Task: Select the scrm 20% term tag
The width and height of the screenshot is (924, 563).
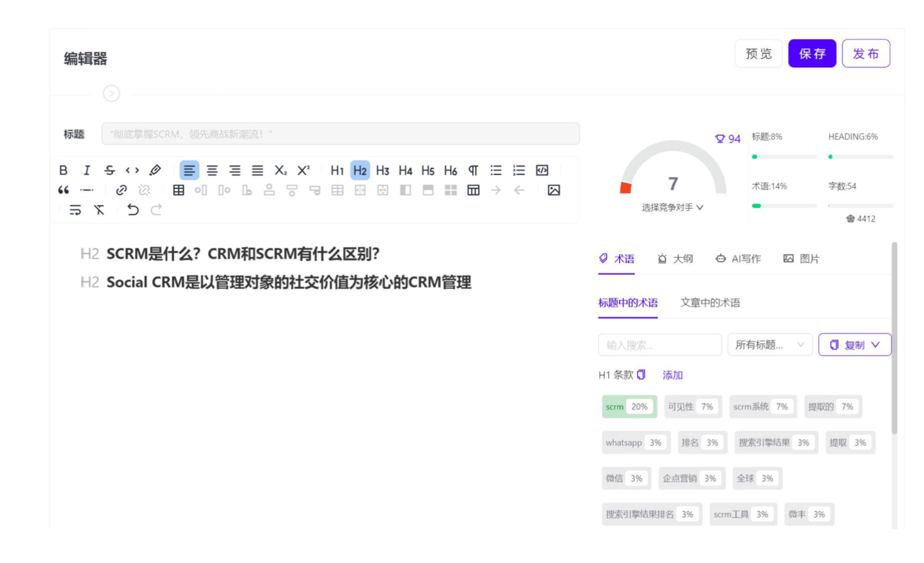Action: (629, 407)
